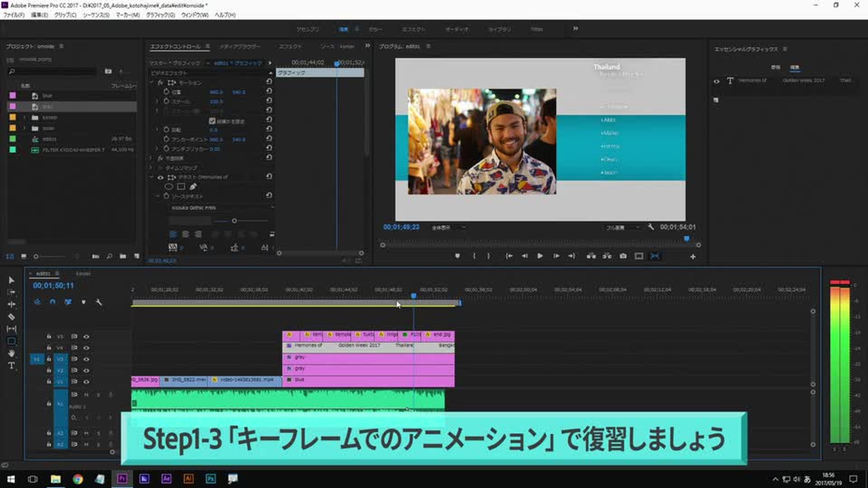Click the step forward one frame button
The width and height of the screenshot is (868, 488).
pos(556,256)
